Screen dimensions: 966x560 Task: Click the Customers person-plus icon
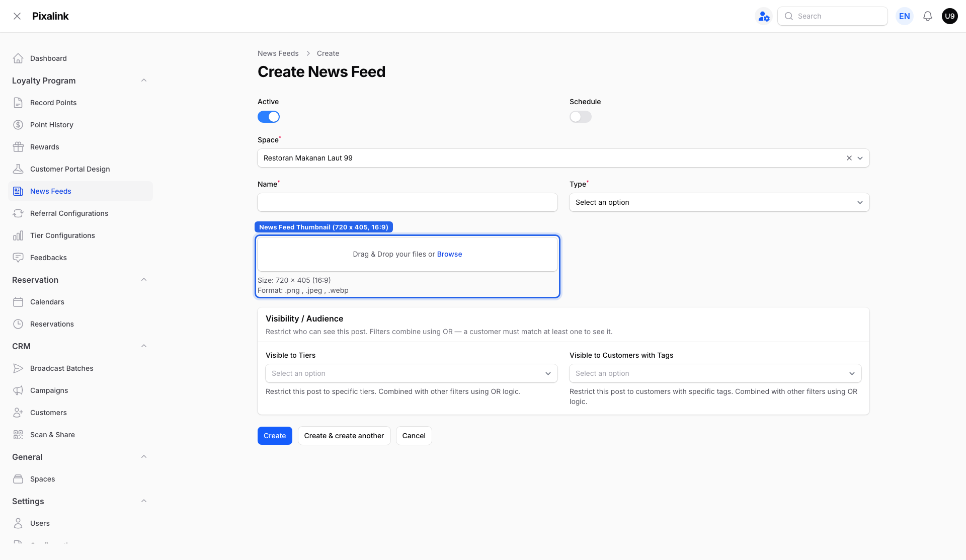[18, 413]
